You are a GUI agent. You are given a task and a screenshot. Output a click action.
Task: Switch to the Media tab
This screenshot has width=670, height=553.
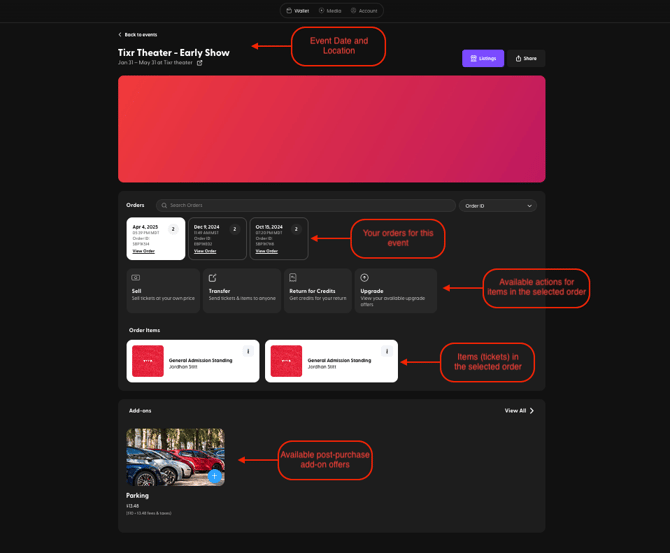coord(330,11)
